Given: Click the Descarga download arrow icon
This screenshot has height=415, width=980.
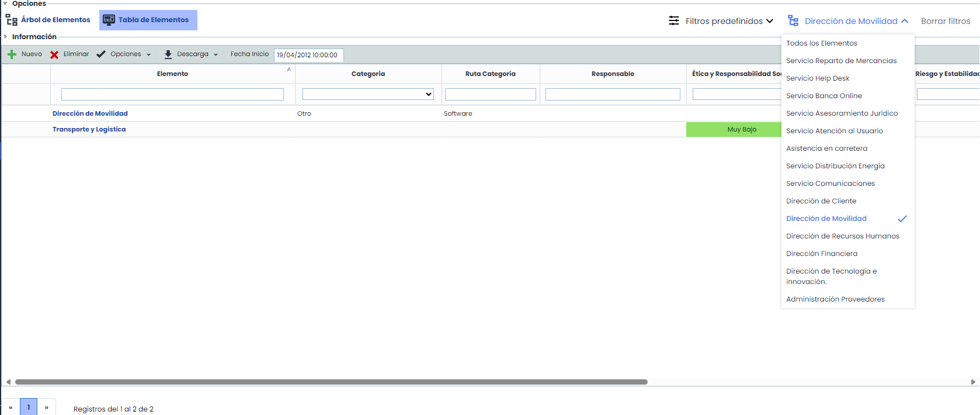Looking at the screenshot, I should point(168,54).
